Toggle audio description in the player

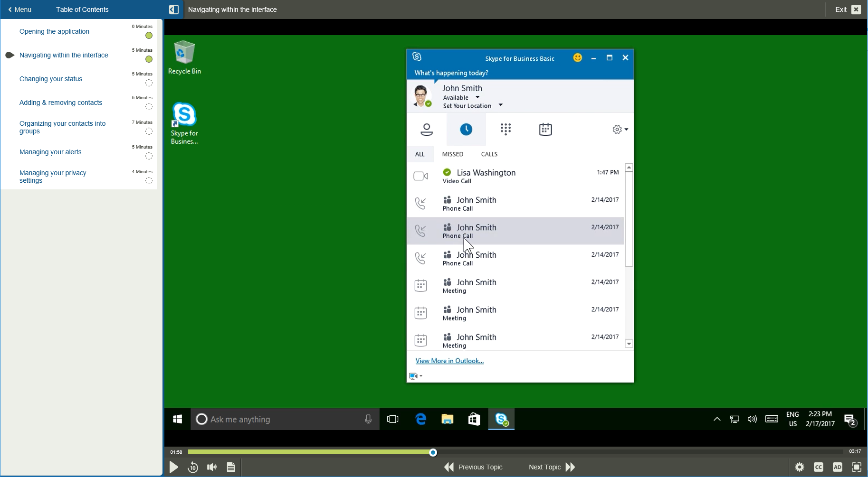(x=838, y=467)
